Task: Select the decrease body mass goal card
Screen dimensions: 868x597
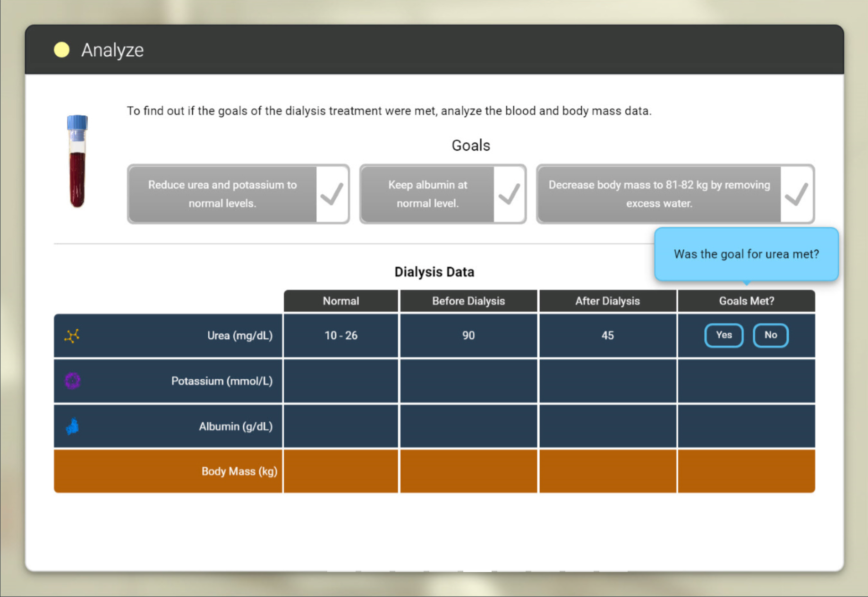Action: pyautogui.click(x=675, y=194)
